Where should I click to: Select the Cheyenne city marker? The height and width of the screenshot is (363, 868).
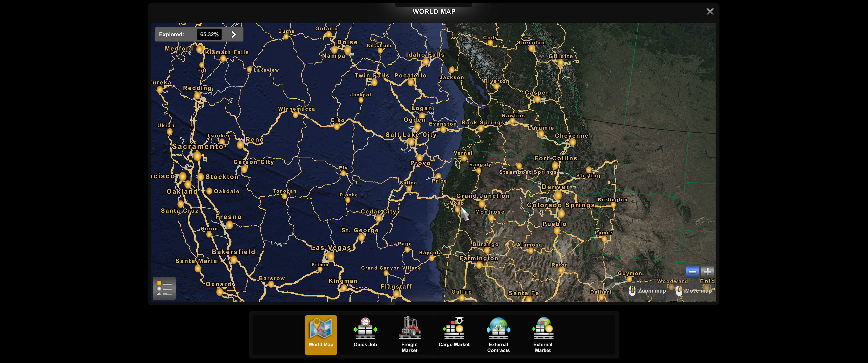pos(572,142)
